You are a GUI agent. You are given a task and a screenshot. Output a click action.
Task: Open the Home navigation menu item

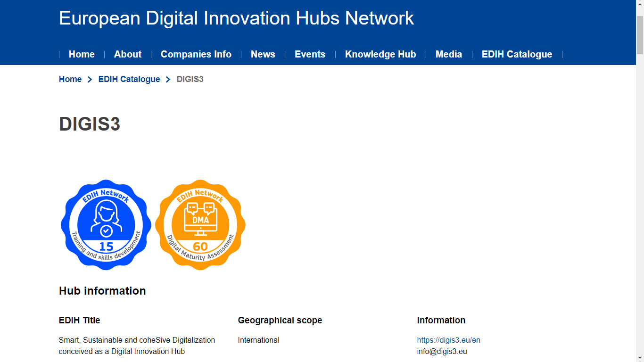tap(82, 54)
